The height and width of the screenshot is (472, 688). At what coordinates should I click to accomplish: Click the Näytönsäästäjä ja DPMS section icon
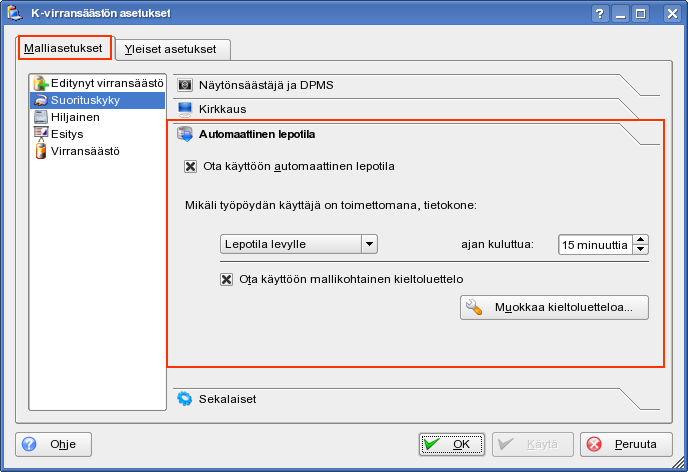184,85
